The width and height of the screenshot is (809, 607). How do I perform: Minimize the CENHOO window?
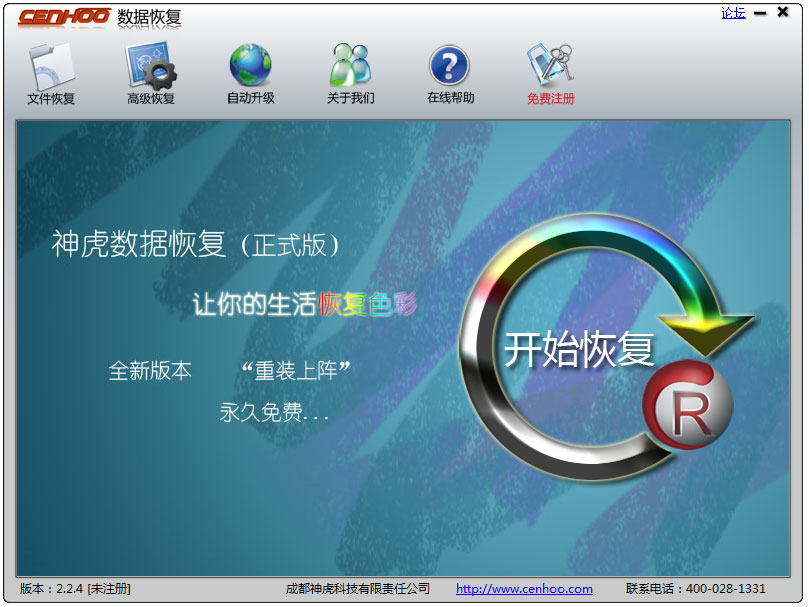760,13
